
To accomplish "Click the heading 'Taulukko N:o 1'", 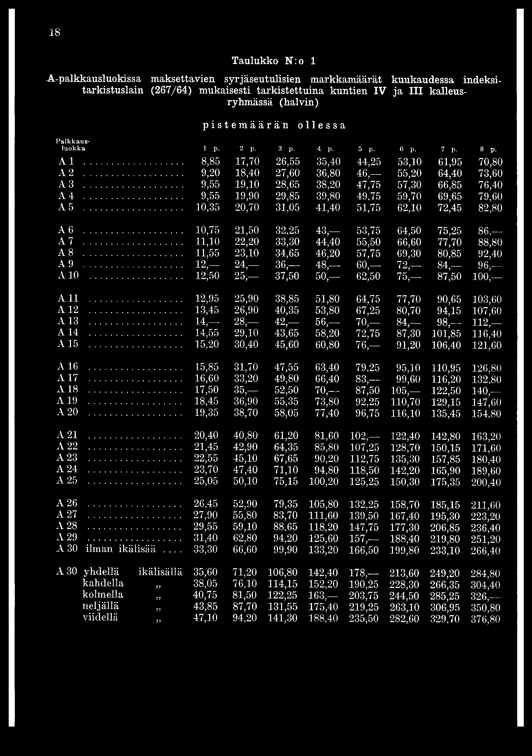I will coord(274,61).
